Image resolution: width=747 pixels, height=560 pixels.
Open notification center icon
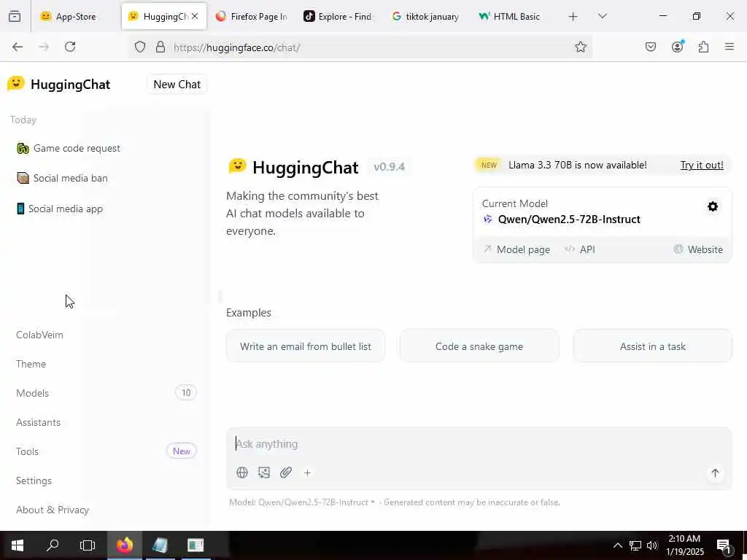[x=724, y=545]
